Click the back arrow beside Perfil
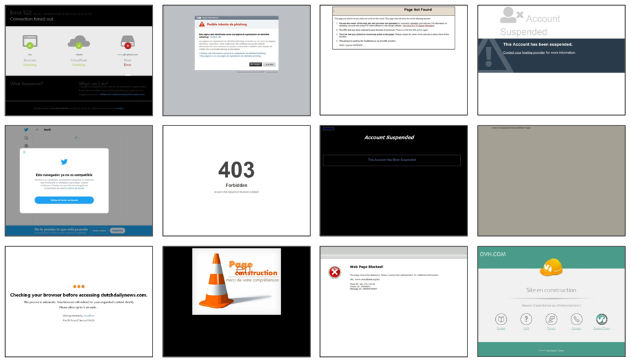Image resolution: width=631 pixels, height=364 pixels. (37, 130)
